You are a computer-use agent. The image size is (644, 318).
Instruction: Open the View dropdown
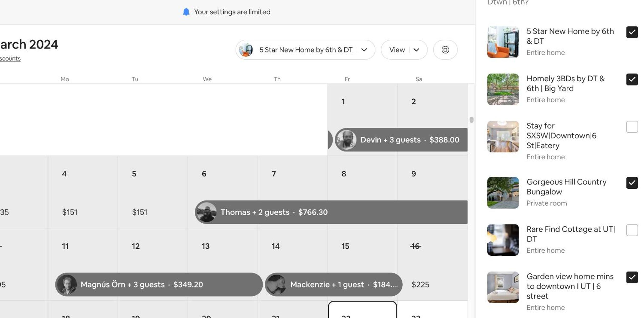click(x=404, y=50)
